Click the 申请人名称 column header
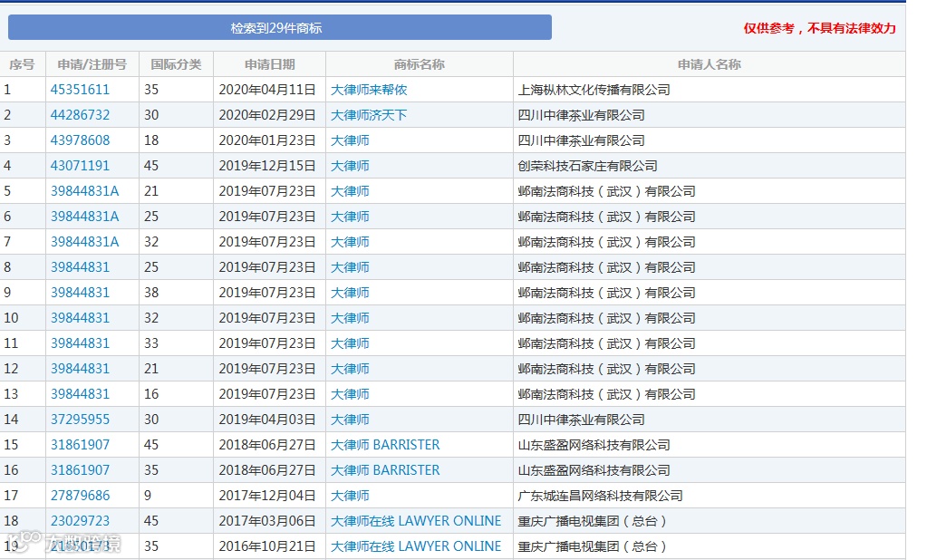927x560 pixels. [x=709, y=64]
